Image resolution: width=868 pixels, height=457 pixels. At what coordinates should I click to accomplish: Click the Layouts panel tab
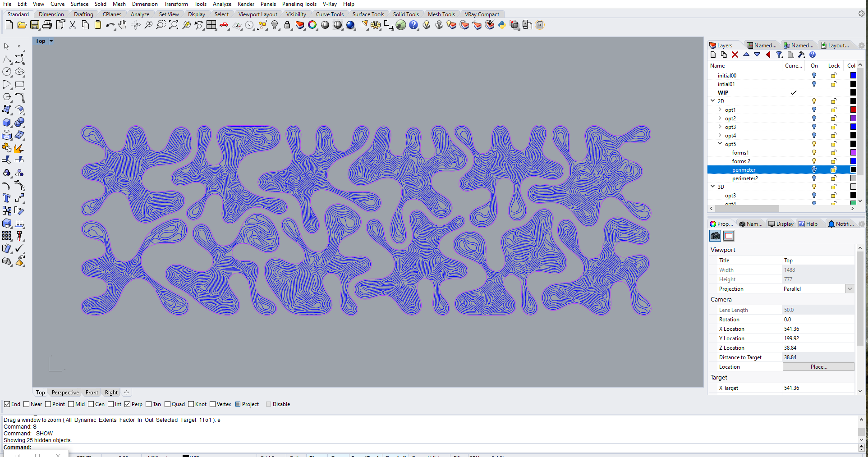point(835,46)
